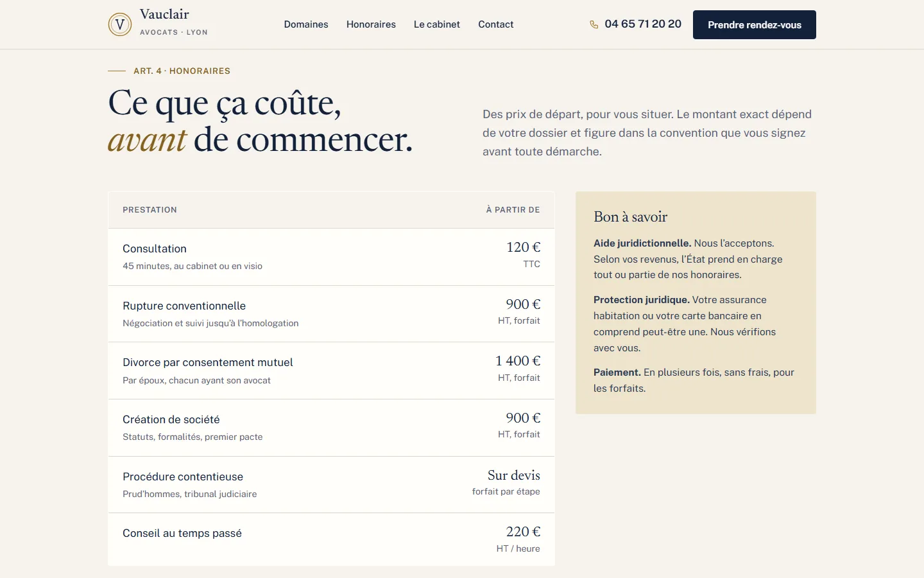Select the Aide juridictionnelle bold label
This screenshot has height=578, width=924.
click(x=642, y=243)
